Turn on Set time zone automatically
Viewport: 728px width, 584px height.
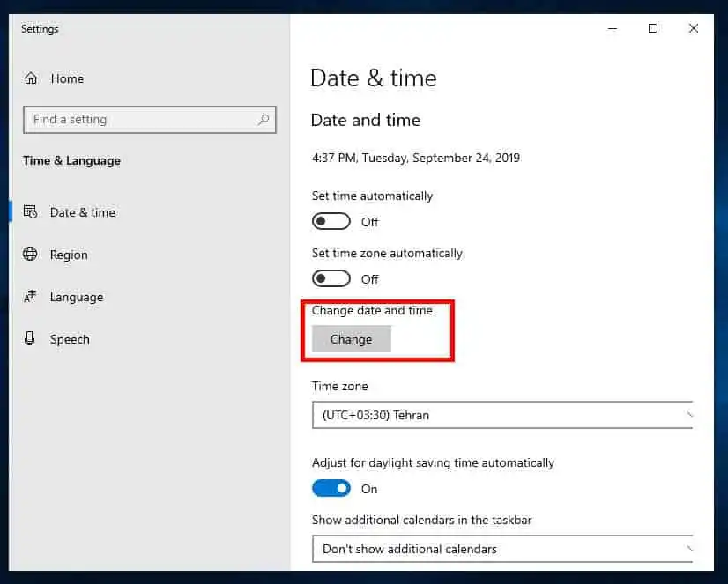(x=331, y=278)
